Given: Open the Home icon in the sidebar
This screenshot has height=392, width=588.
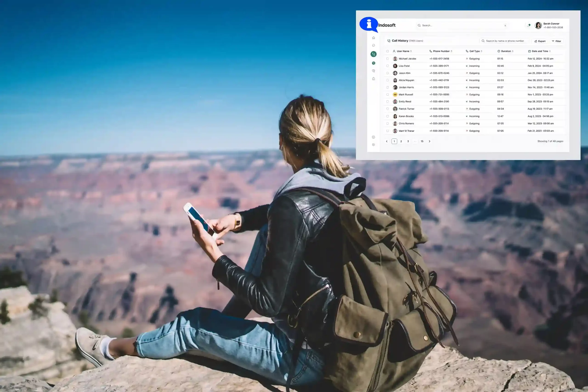Looking at the screenshot, I should pos(373,38).
